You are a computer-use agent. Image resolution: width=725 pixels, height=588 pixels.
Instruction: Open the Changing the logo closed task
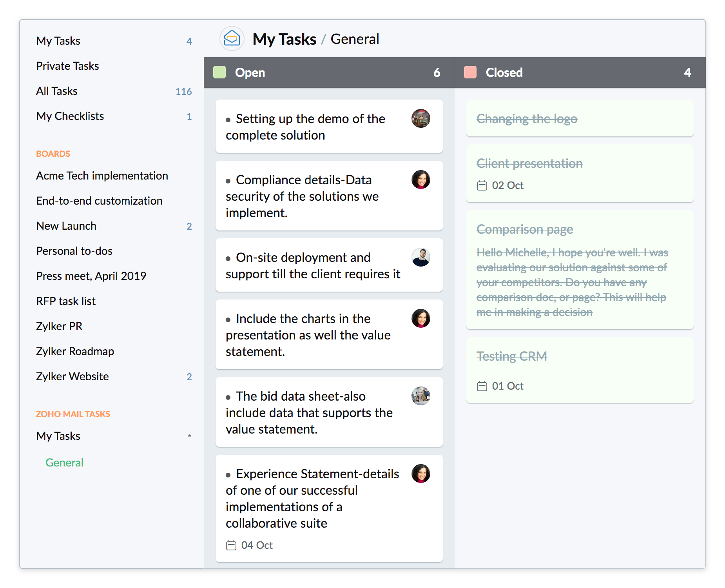coord(527,119)
